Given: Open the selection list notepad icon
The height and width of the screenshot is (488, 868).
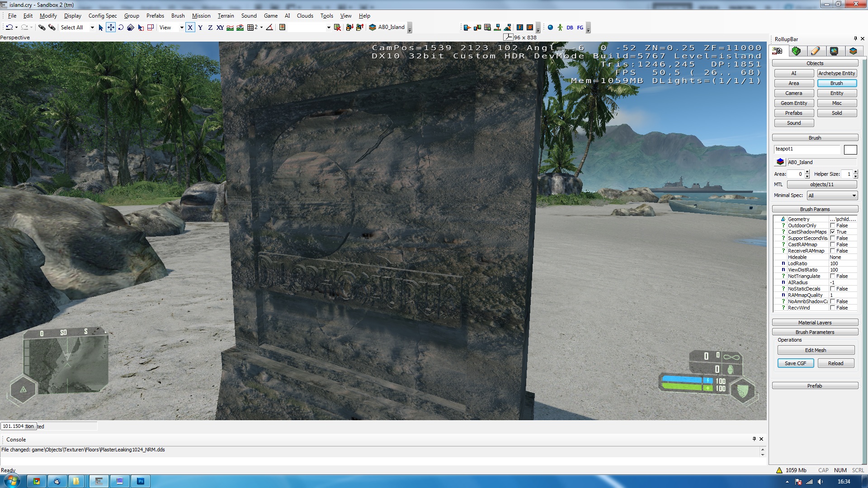Looking at the screenshot, I should pyautogui.click(x=282, y=28).
